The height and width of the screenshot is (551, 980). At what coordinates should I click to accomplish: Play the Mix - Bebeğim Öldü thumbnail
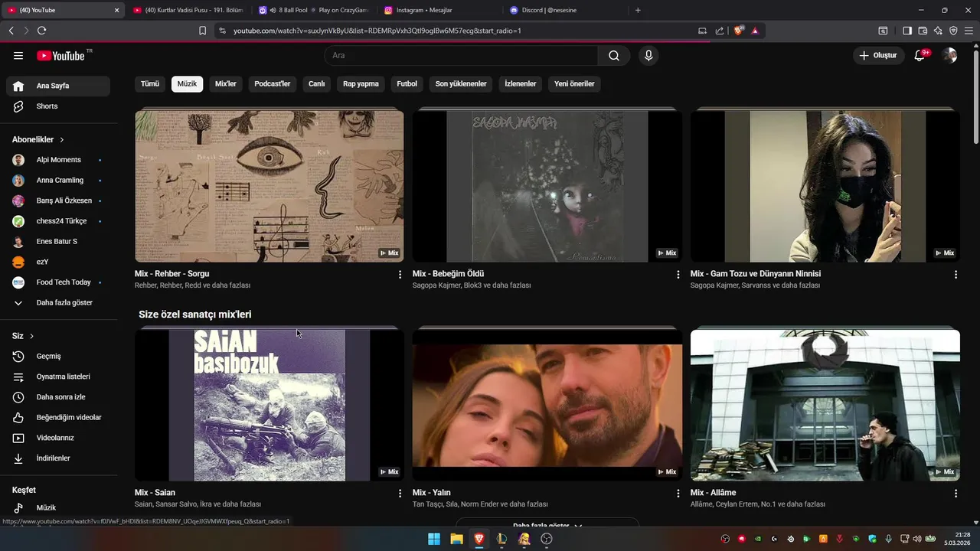(x=547, y=186)
